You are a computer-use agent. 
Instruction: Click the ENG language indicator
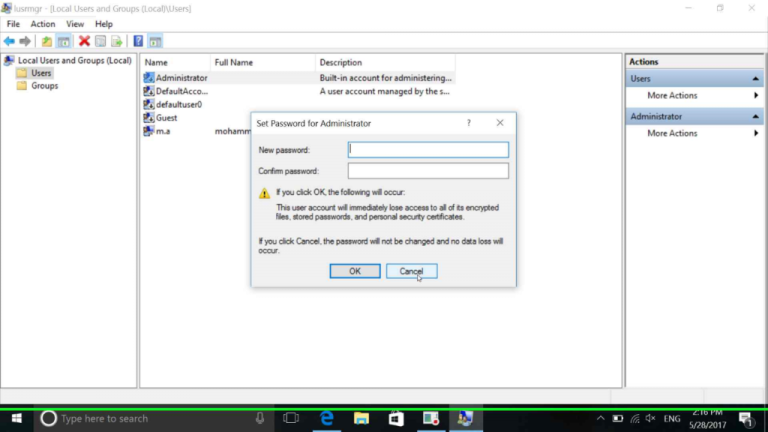(x=672, y=419)
